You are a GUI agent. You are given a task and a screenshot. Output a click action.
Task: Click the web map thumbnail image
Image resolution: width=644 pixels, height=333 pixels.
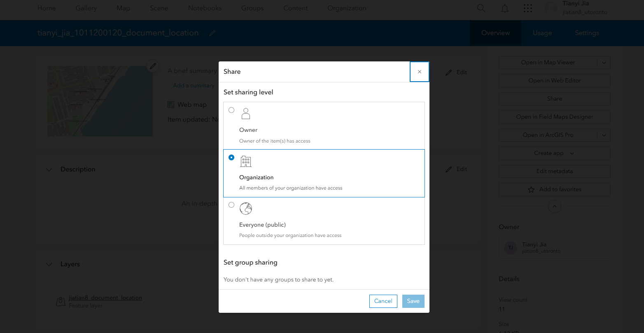100,101
